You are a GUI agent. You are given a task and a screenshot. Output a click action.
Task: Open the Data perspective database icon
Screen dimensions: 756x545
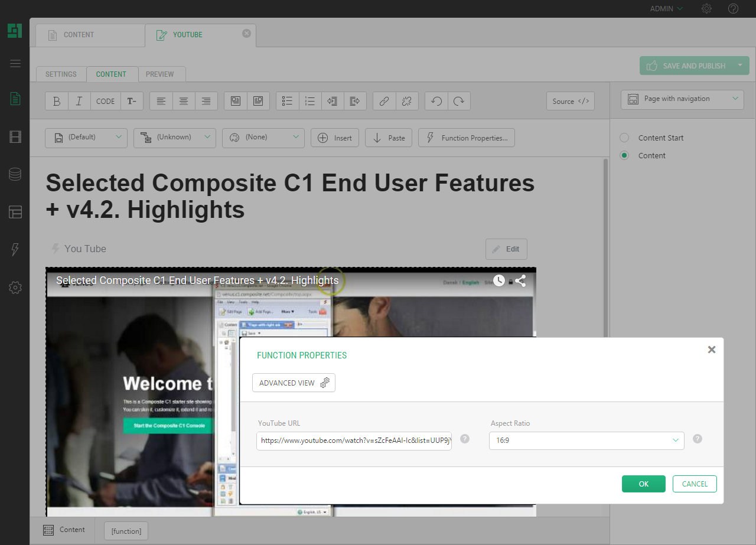tap(15, 174)
